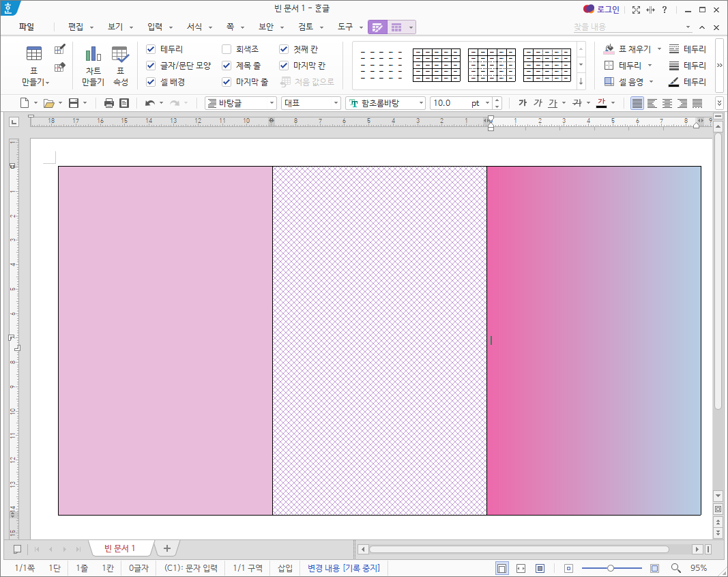This screenshot has height=577, width=728.
Task: Uncheck the 셀 배경 checkbox
Action: [151, 82]
